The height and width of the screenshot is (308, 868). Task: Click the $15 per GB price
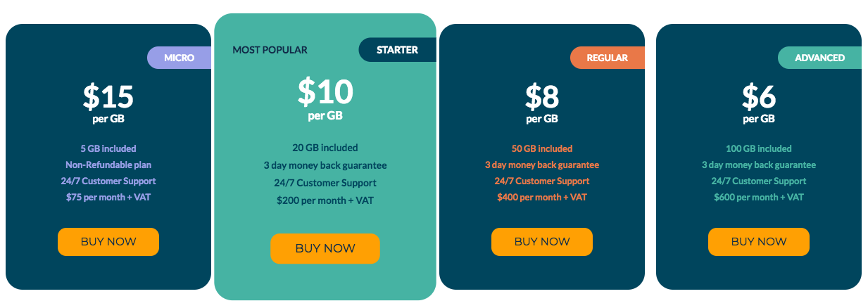pyautogui.click(x=108, y=98)
